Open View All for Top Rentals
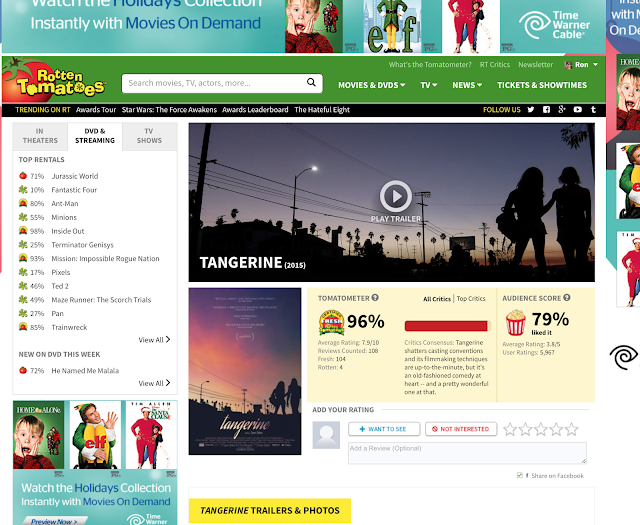Screen dimensions: 640x525 [154, 340]
